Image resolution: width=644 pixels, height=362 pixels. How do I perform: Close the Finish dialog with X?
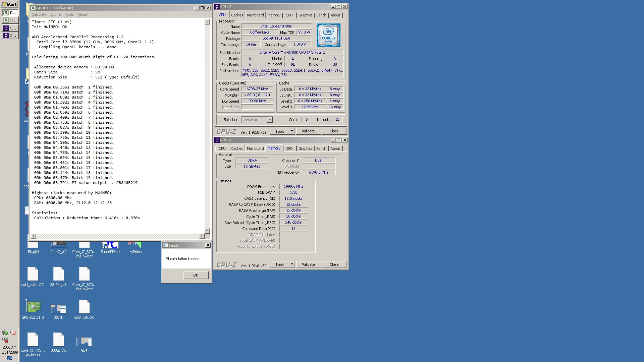(x=208, y=245)
